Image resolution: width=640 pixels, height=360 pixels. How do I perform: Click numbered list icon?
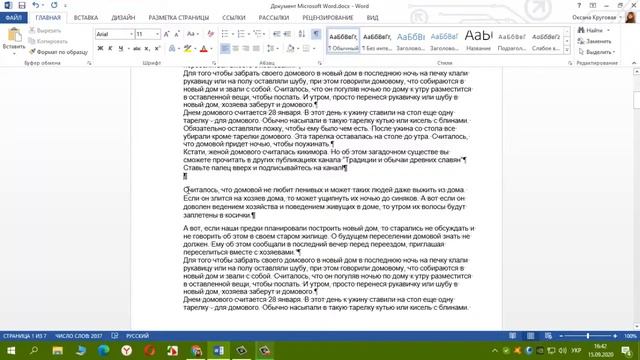tap(241, 34)
